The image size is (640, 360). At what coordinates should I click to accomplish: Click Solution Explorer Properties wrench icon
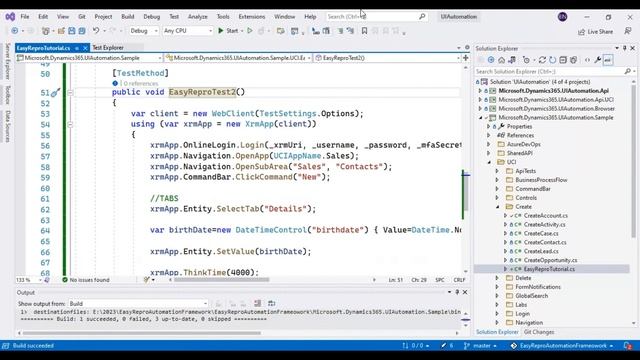(598, 60)
